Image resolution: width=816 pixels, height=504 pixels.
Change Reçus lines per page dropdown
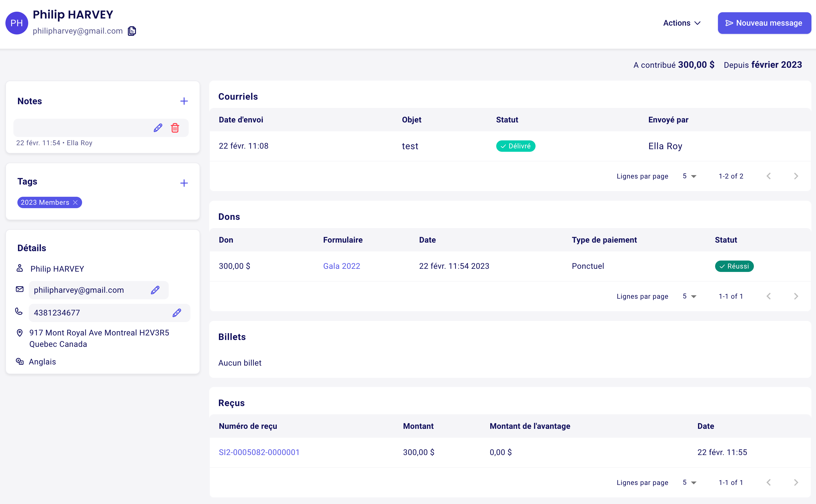(x=689, y=482)
